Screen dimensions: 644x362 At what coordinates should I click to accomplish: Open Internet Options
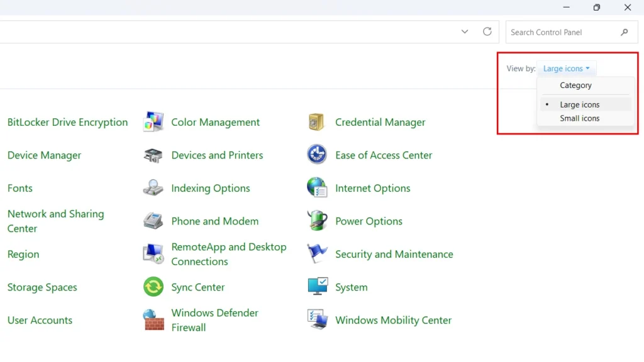373,188
